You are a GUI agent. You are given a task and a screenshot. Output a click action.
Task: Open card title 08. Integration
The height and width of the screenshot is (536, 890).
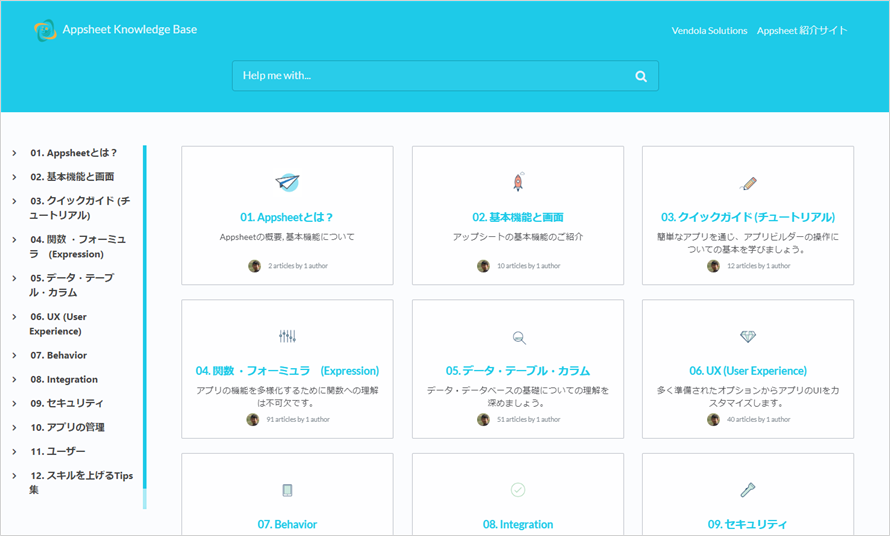click(x=518, y=525)
